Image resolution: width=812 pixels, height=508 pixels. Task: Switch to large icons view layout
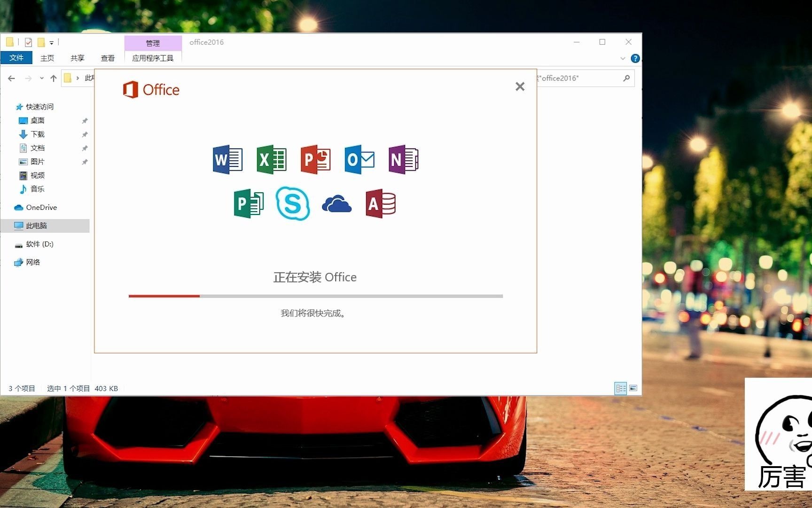point(633,388)
